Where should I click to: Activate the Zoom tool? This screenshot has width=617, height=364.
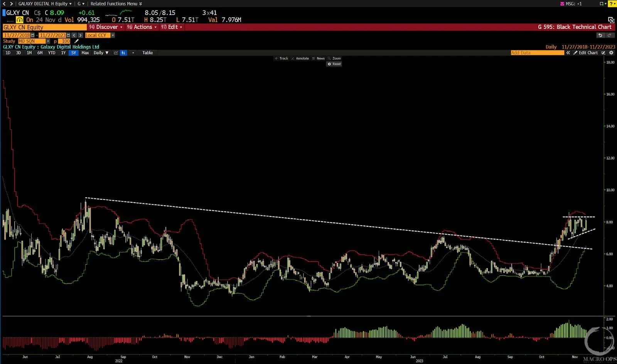coord(334,59)
